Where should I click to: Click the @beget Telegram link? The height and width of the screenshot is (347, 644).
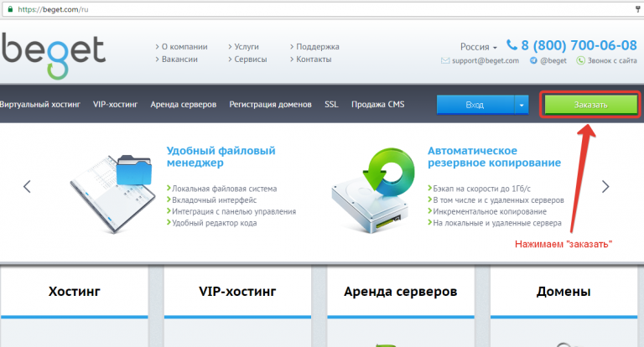[553, 61]
